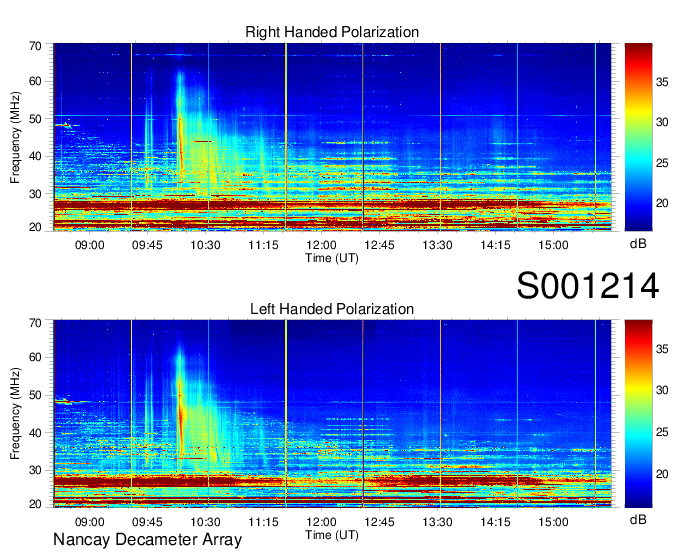Click 11:15 tick on Left Handed time axis
The width and height of the screenshot is (680, 552).
click(x=263, y=522)
